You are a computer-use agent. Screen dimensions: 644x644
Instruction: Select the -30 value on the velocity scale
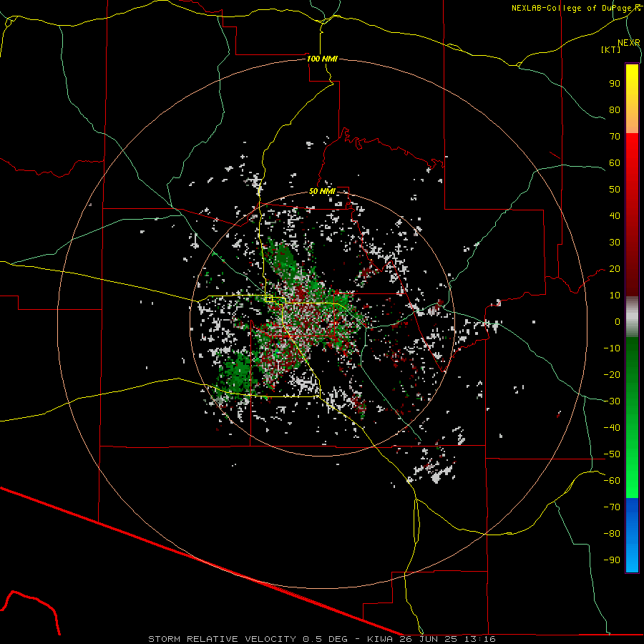612,401
